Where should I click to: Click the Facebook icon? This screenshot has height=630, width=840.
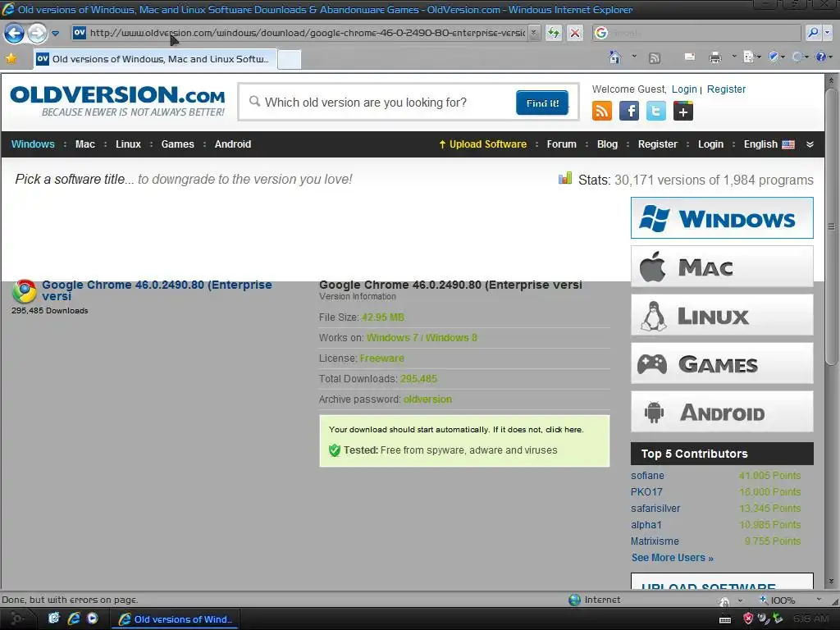tap(629, 112)
